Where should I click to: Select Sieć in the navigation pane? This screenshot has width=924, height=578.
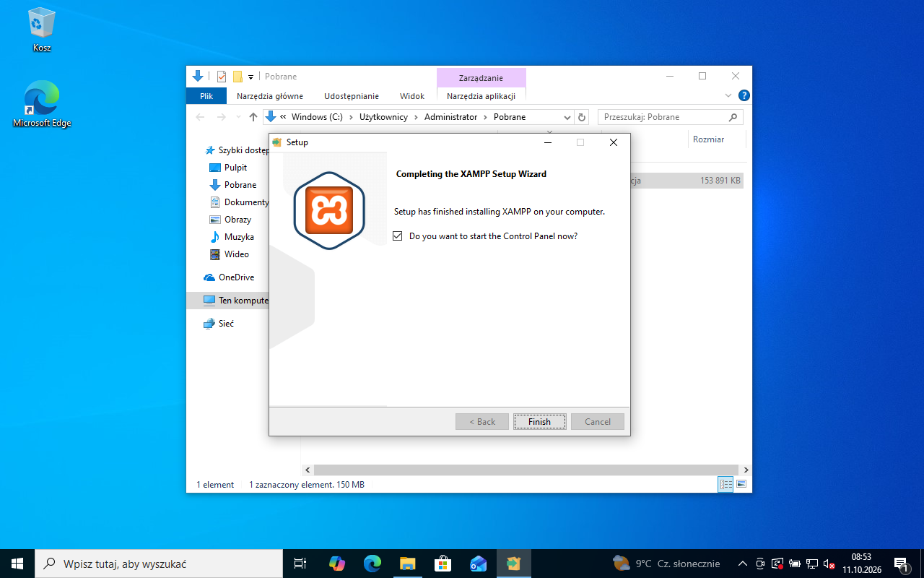tap(226, 324)
